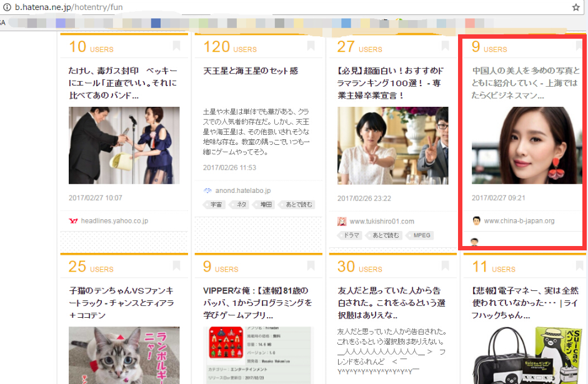
Task: Click the star icon in address bar
Action: pyautogui.click(x=576, y=7)
